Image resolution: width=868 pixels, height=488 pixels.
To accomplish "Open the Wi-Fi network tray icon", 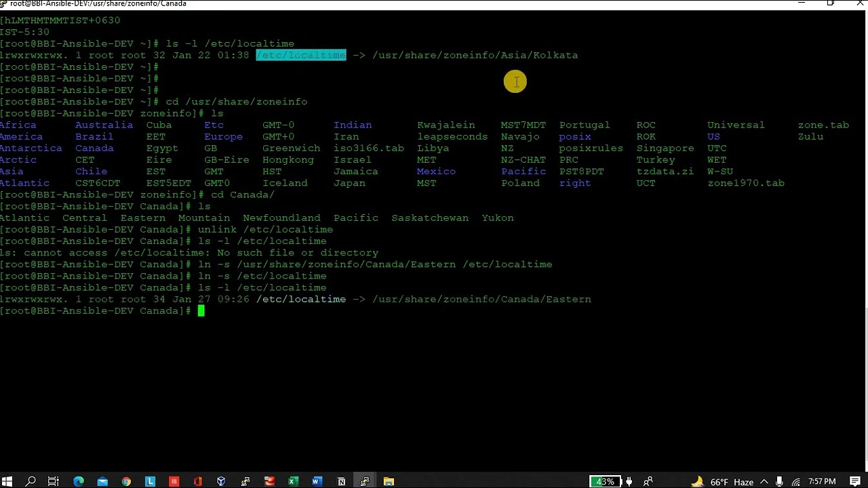I will pyautogui.click(x=796, y=481).
